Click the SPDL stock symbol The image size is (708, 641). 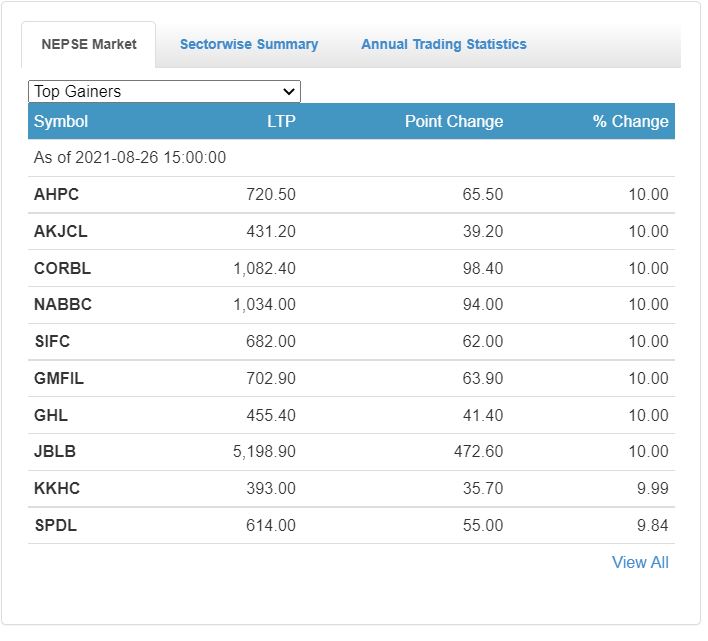point(55,525)
